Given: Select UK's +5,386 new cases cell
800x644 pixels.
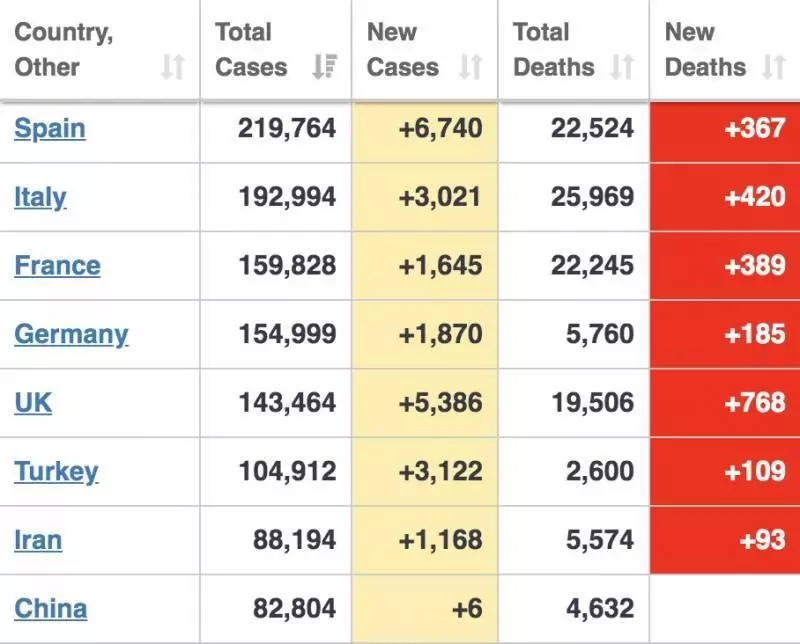Looking at the screenshot, I should tap(424, 403).
